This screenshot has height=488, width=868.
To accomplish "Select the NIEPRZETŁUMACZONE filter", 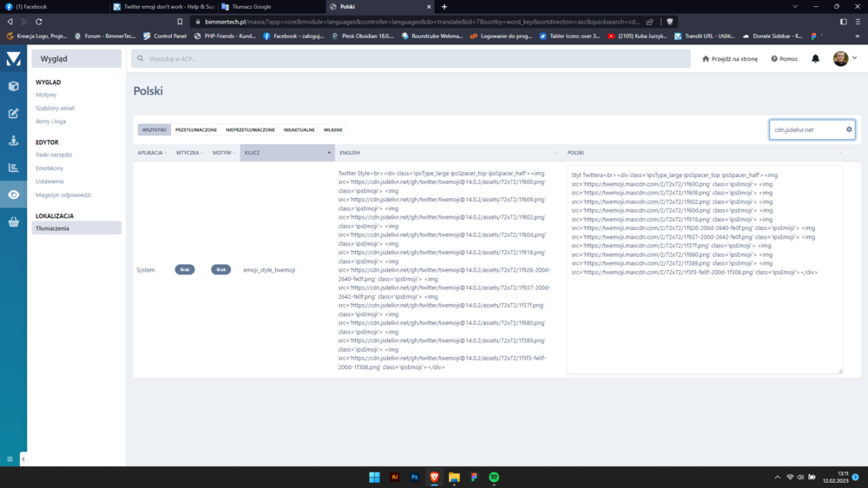I will 250,129.
